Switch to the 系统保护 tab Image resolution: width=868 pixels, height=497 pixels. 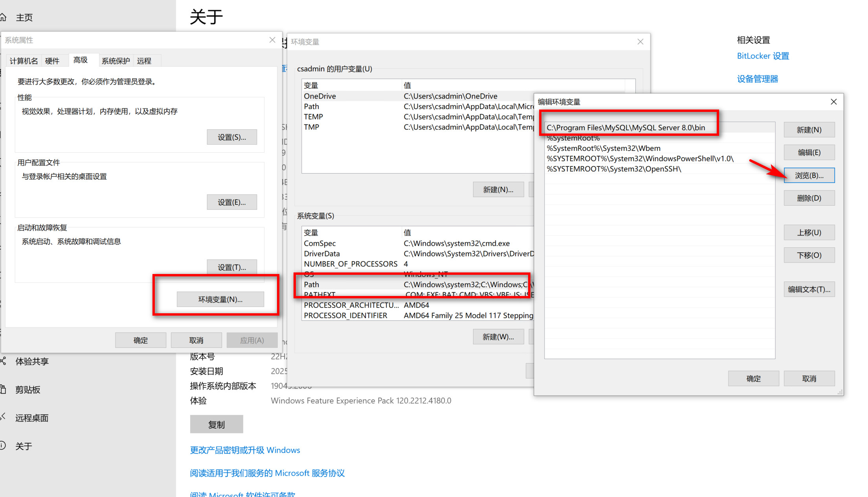tap(116, 60)
